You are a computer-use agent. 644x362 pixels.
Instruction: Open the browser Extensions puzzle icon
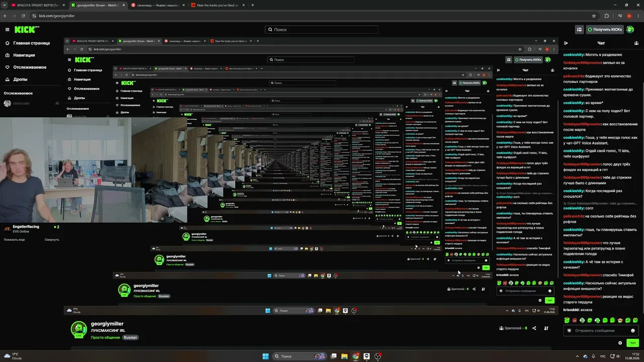coord(606,16)
